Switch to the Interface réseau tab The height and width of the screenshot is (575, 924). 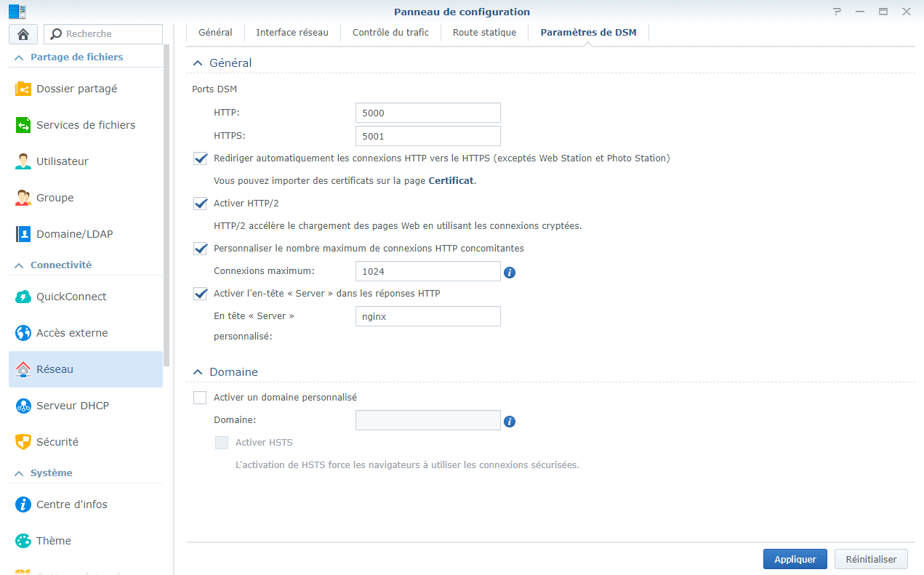pos(292,32)
